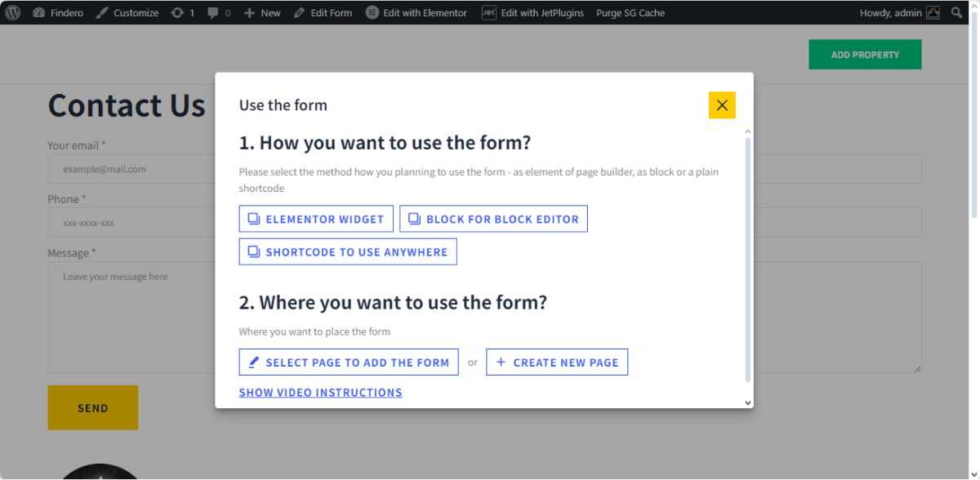Open search with the magnifier icon
Image resolution: width=980 pixels, height=480 pixels.
(x=957, y=12)
